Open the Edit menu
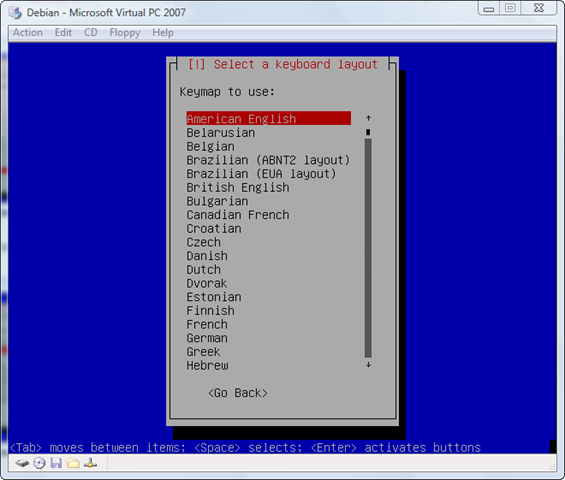The width and height of the screenshot is (565, 480). point(63,32)
